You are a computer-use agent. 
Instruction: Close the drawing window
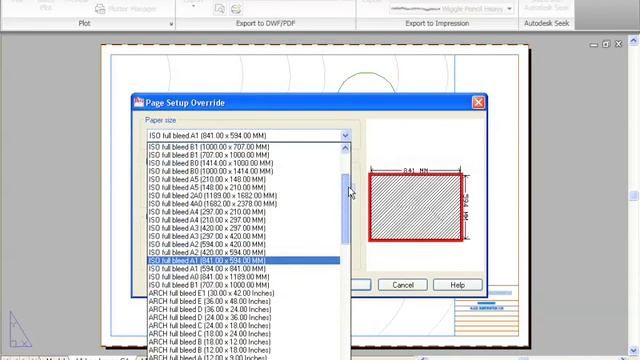(x=618, y=44)
